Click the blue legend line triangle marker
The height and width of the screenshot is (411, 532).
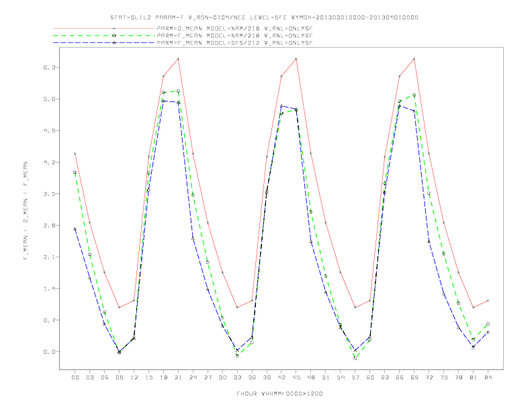point(114,43)
